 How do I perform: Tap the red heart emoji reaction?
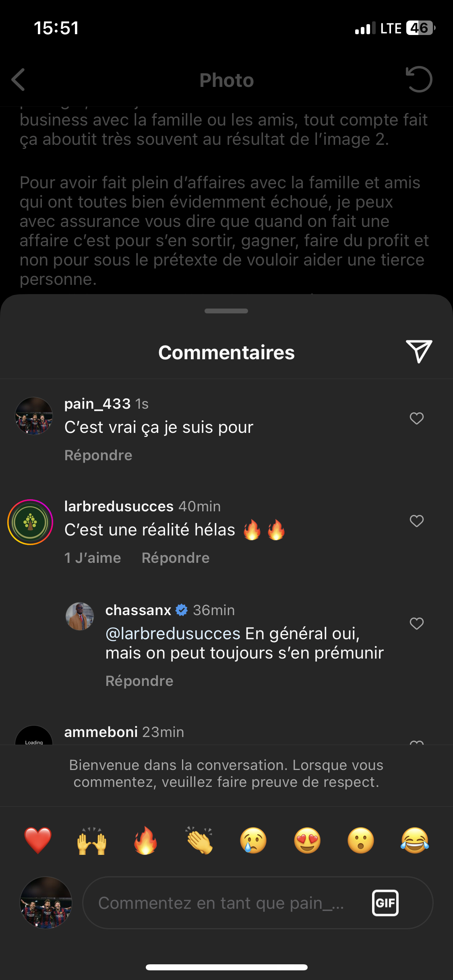38,840
